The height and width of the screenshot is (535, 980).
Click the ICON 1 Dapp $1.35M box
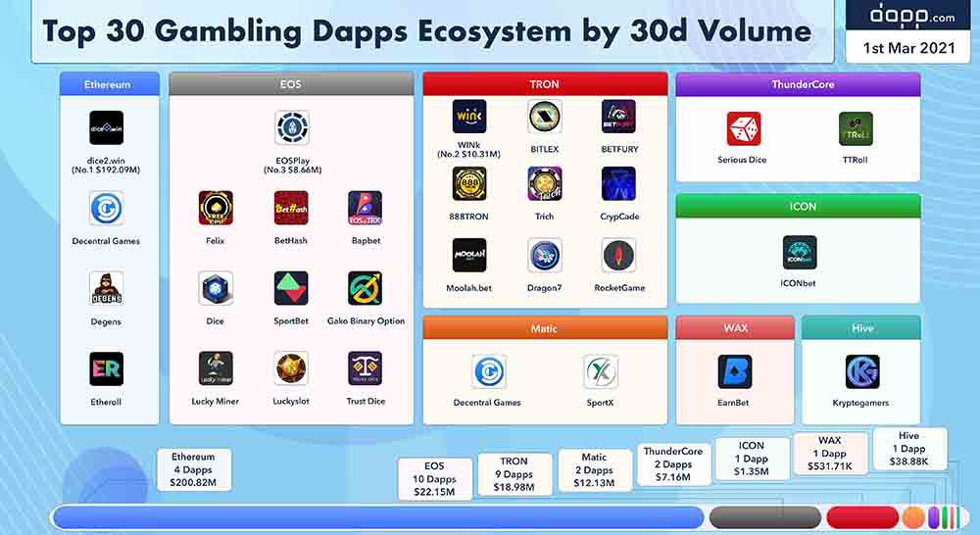tap(752, 459)
